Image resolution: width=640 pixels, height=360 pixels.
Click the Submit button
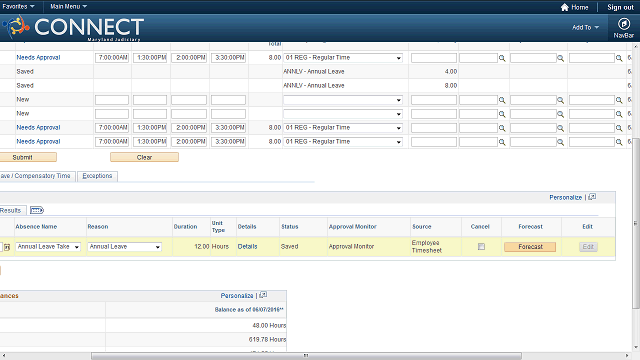(28, 157)
